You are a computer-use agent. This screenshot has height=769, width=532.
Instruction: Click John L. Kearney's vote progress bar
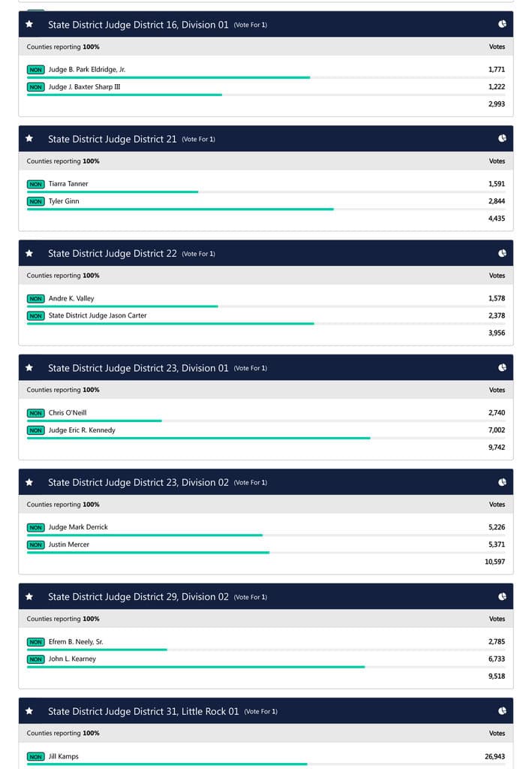[x=196, y=666]
